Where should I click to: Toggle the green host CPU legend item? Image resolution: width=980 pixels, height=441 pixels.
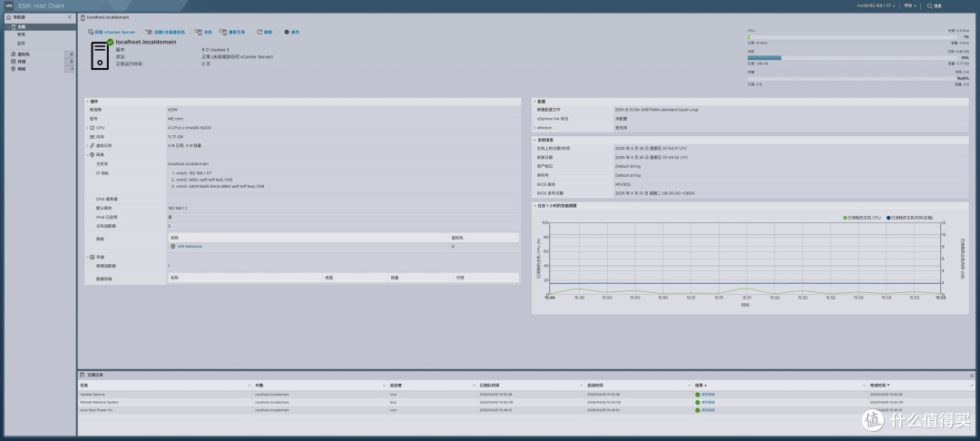pos(862,218)
